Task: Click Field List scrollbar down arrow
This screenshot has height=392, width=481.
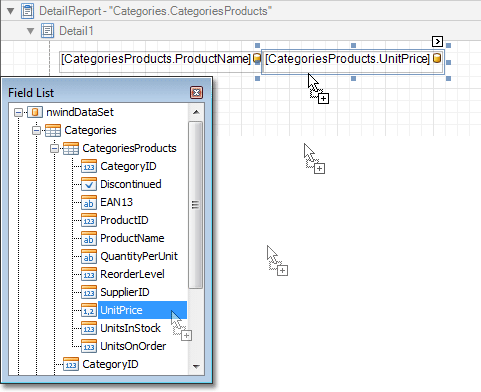Action: [196, 366]
